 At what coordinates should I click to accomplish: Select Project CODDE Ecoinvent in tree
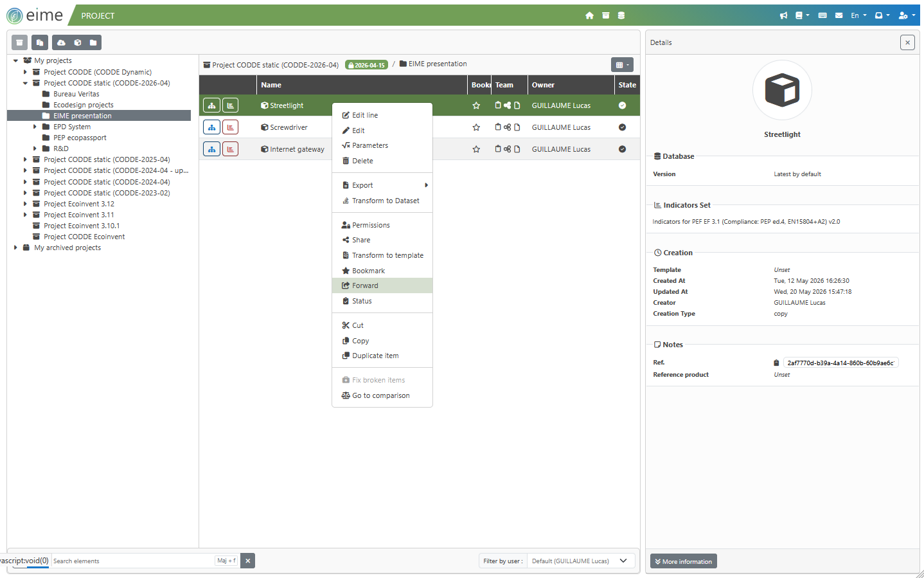click(x=84, y=237)
